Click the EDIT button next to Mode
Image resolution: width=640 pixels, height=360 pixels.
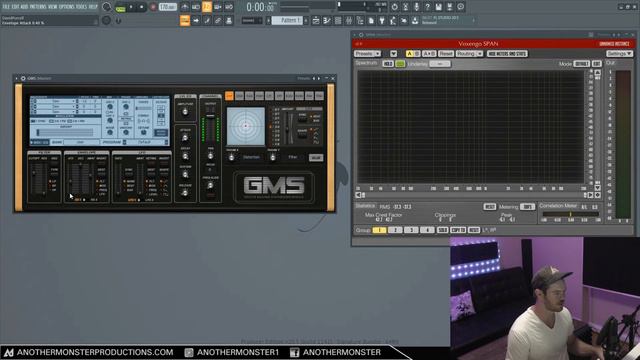point(597,64)
